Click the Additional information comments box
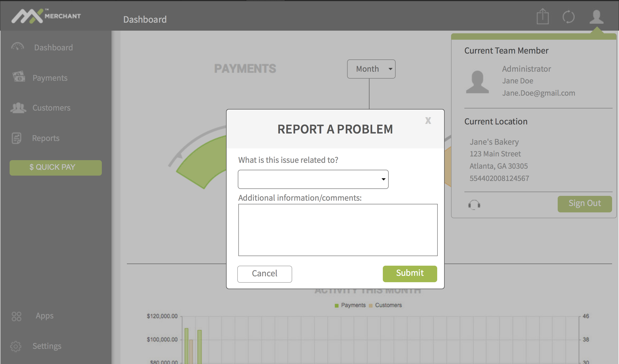This screenshot has height=364, width=619. pyautogui.click(x=338, y=230)
